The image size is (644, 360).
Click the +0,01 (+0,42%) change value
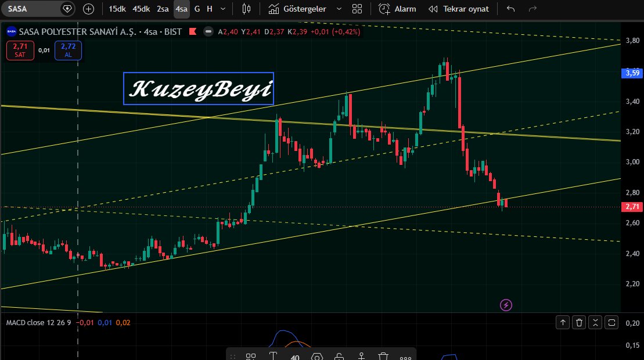coord(335,31)
